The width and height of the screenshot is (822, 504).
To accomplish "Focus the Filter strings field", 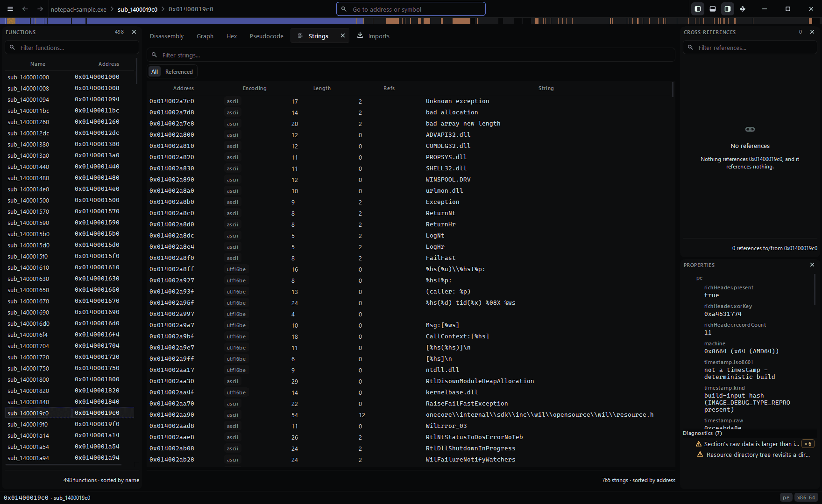I will click(x=411, y=55).
